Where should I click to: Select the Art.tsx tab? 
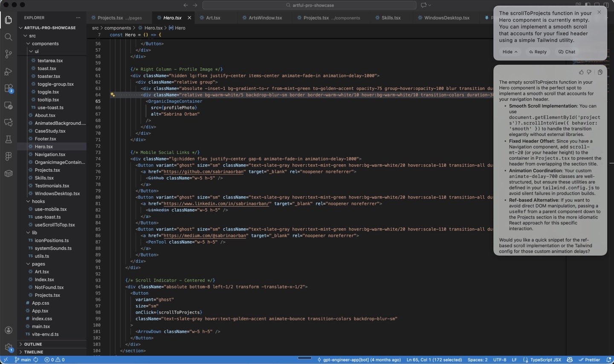tap(214, 17)
